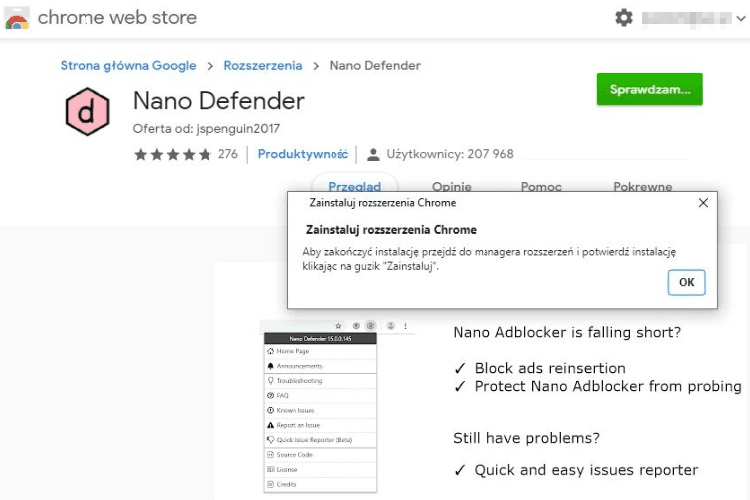
Task: Click the "Nano Adblocker is falling short?" heading
Action: tap(567, 332)
